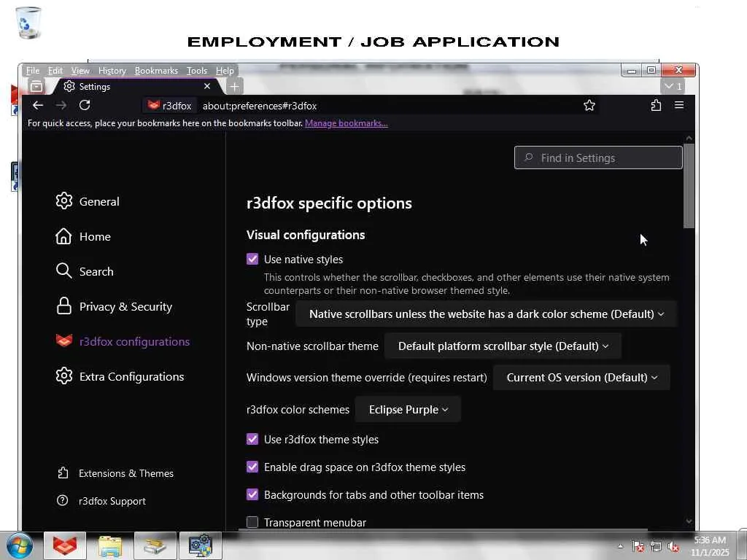
Task: Go back with the back arrow
Action: coord(38,105)
